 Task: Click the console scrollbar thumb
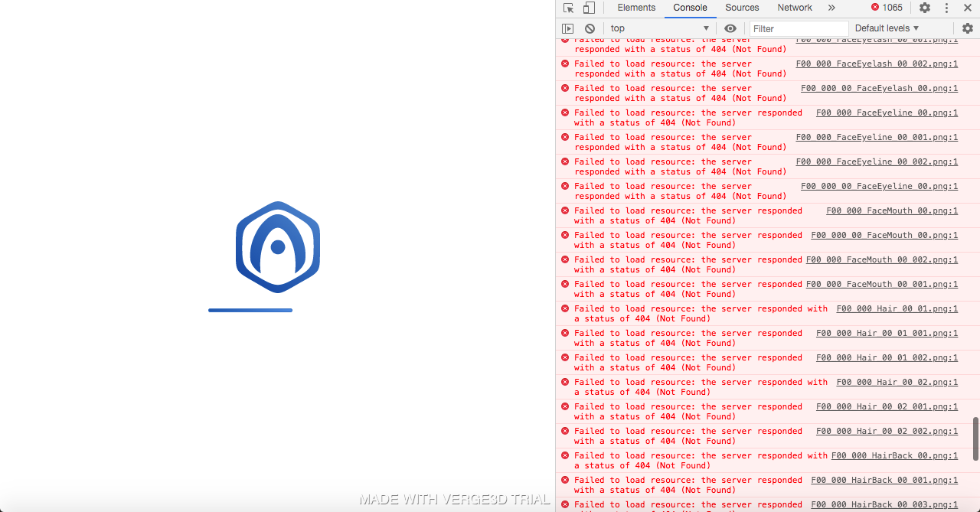pyautogui.click(x=975, y=439)
